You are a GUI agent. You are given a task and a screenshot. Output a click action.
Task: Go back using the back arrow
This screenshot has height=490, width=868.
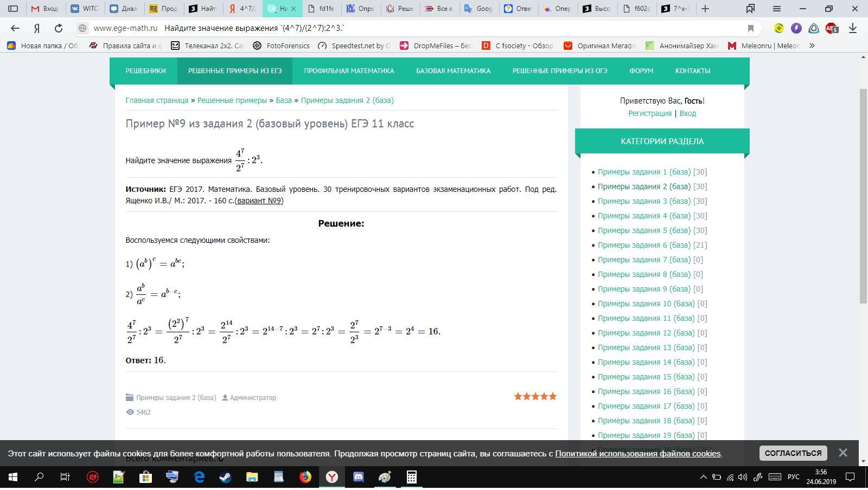pyautogui.click(x=15, y=28)
